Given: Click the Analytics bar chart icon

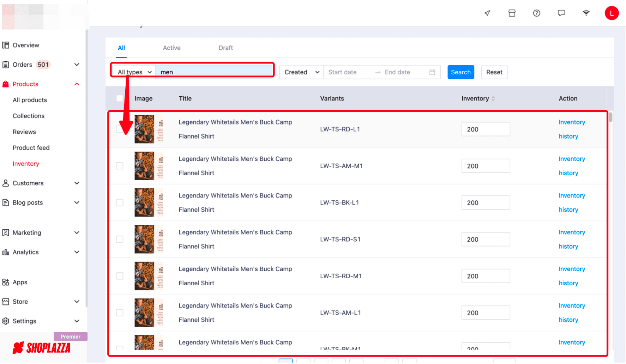Looking at the screenshot, I should pyautogui.click(x=6, y=252).
